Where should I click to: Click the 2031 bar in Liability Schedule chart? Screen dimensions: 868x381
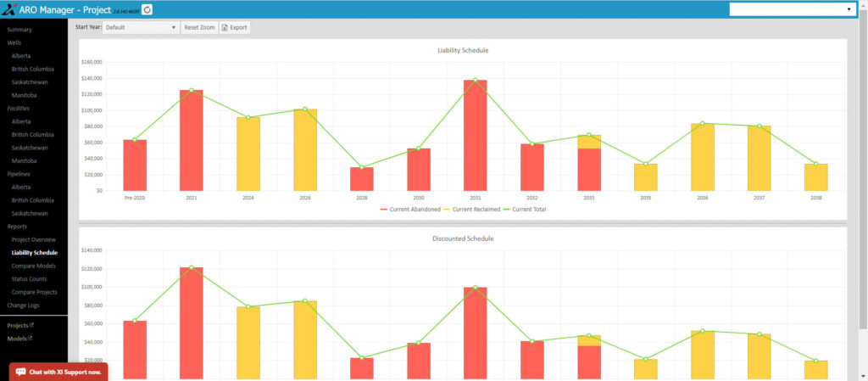pyautogui.click(x=476, y=135)
